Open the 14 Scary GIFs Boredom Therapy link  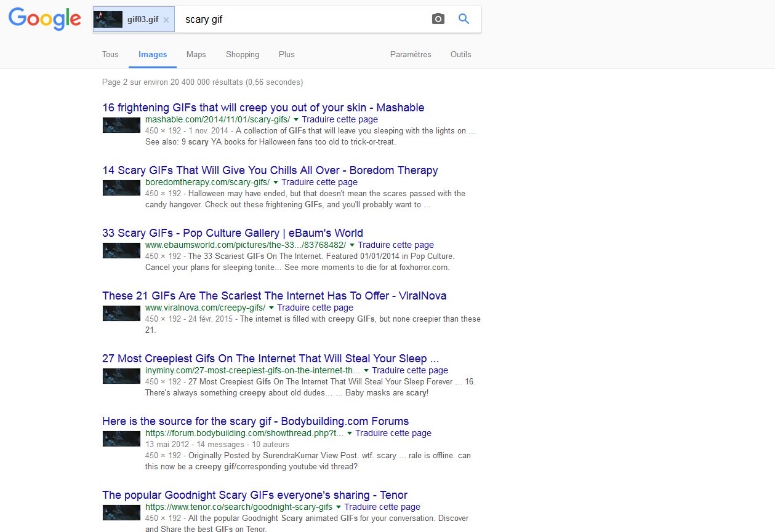[x=270, y=170]
